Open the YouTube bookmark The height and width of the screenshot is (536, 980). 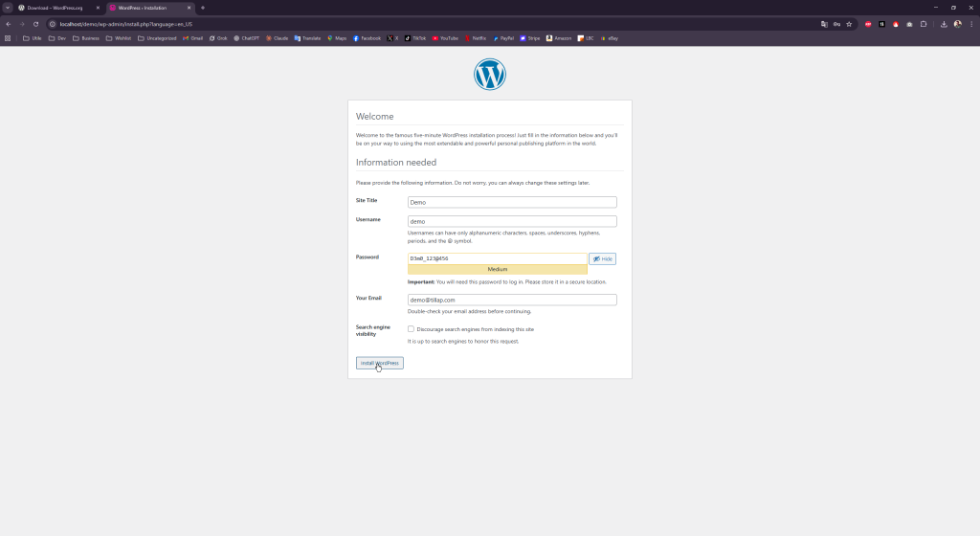tap(446, 38)
